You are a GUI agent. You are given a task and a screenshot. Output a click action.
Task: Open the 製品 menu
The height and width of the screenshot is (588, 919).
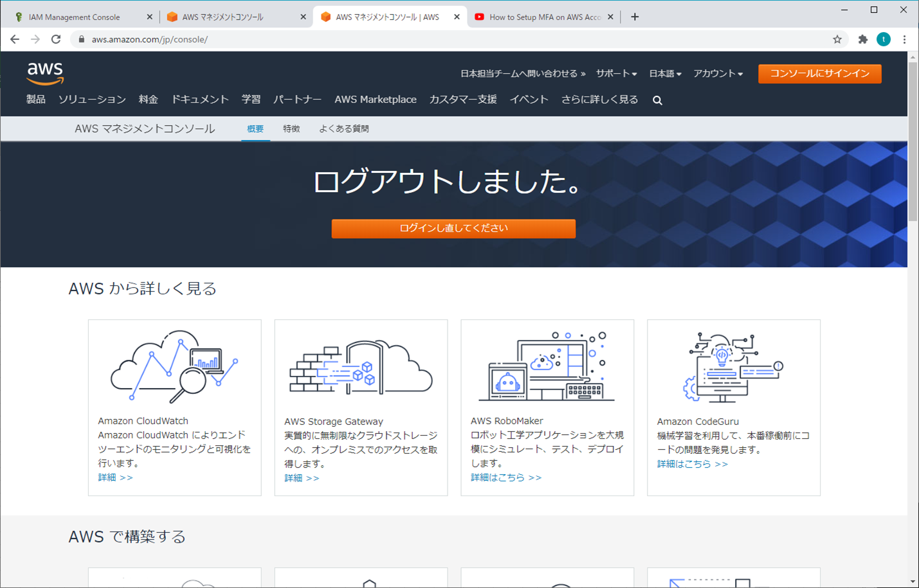pos(36,100)
